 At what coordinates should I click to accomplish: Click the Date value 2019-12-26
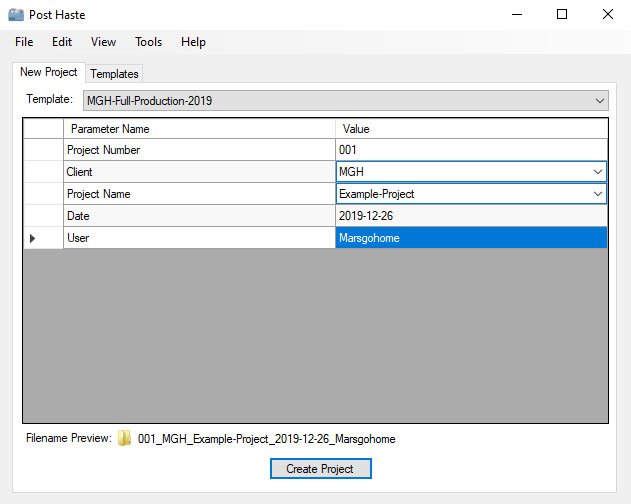click(x=471, y=216)
